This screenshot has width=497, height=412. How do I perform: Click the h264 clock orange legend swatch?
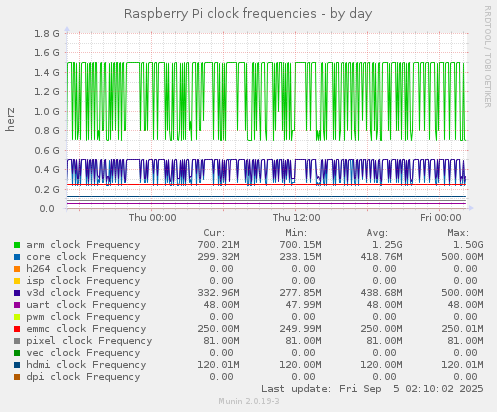click(17, 269)
